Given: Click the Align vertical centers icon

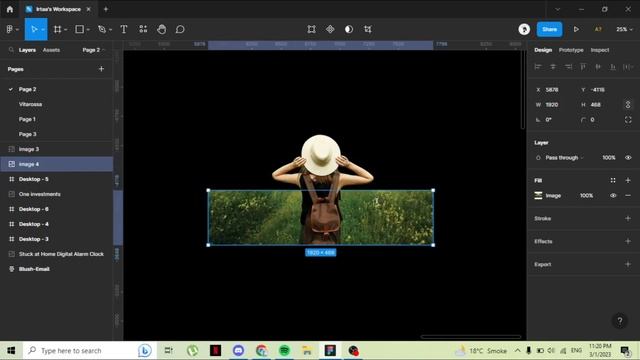Looking at the screenshot, I should click(x=598, y=67).
